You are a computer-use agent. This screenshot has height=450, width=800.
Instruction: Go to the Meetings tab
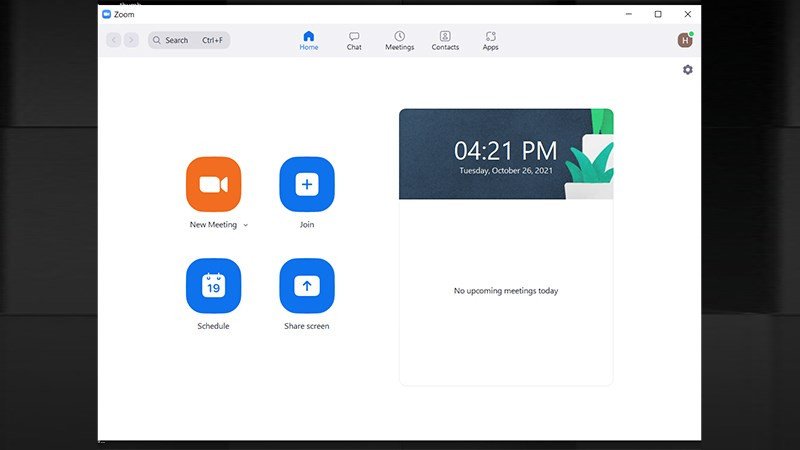399,41
